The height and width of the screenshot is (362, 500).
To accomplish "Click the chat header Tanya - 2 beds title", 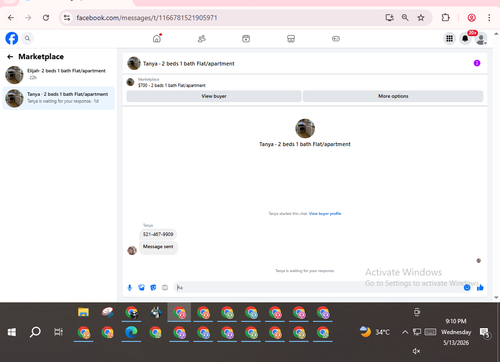I will point(189,63).
